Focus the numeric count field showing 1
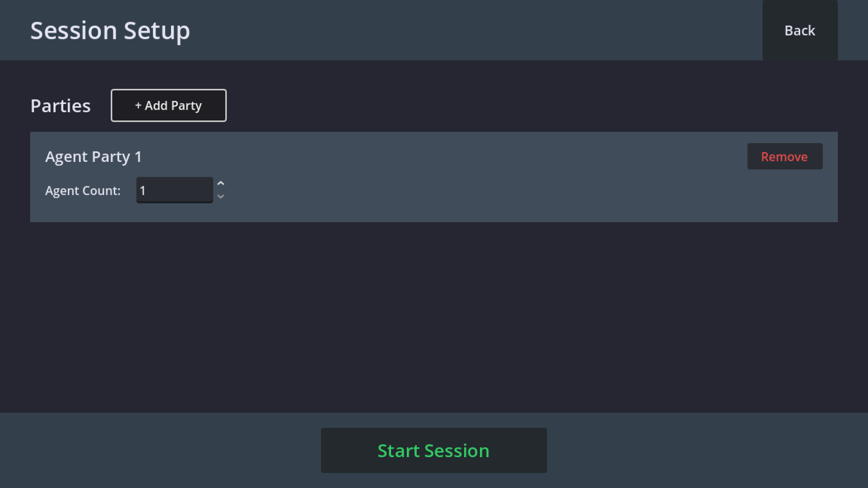The width and height of the screenshot is (868, 488). (x=174, y=190)
